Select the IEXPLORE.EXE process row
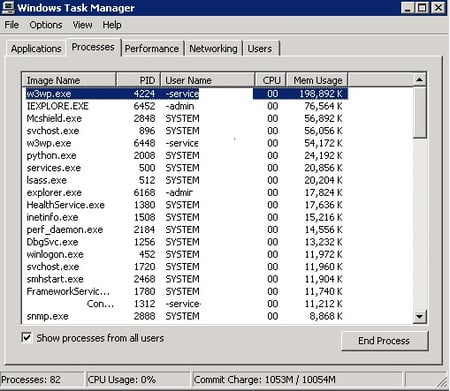450x391 pixels. 187,106
